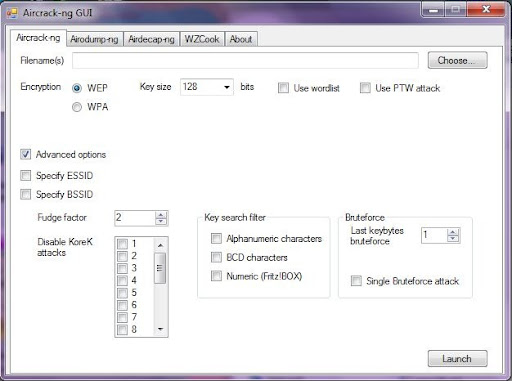This screenshot has width=512, height=381.
Task: Disable KoreK attack 2 checkbox
Action: (122, 256)
